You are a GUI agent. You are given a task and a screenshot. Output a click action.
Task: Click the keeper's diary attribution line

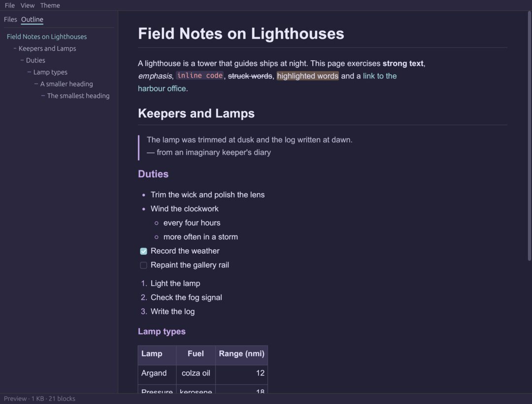click(209, 152)
